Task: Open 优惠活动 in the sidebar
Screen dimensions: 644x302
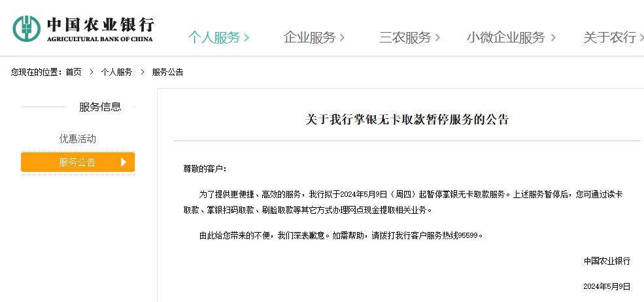Action: pyautogui.click(x=78, y=139)
